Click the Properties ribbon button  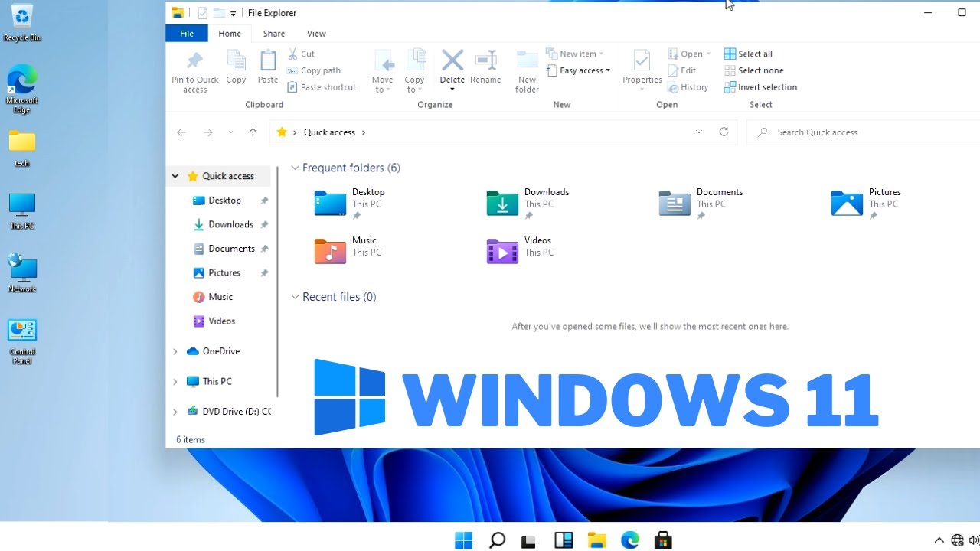[642, 69]
